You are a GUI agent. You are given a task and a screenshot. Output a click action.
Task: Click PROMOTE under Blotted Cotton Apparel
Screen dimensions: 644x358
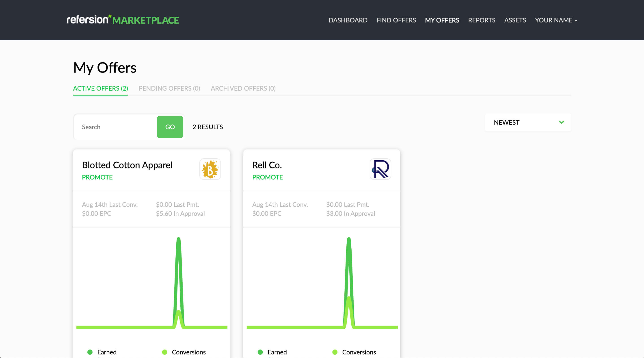pos(97,177)
